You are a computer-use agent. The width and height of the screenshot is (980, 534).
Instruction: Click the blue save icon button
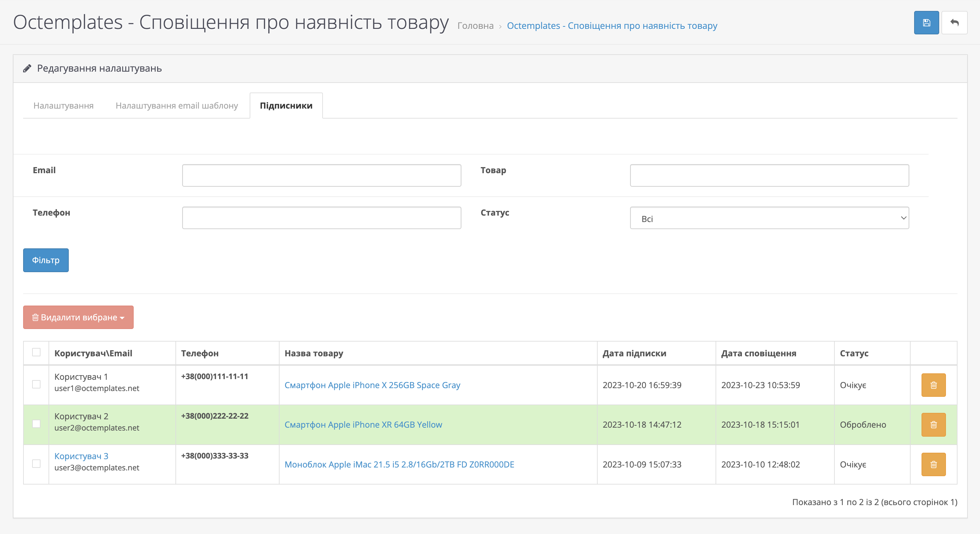tap(926, 23)
